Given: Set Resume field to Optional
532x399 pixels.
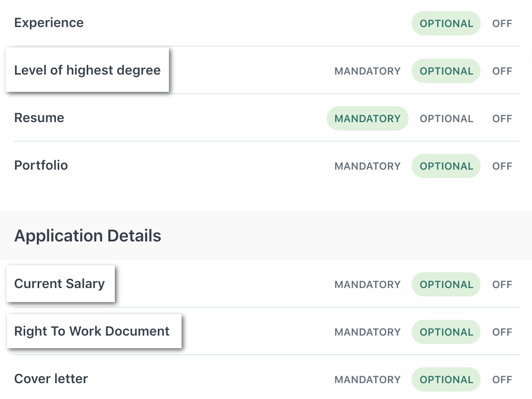Looking at the screenshot, I should click(x=446, y=118).
